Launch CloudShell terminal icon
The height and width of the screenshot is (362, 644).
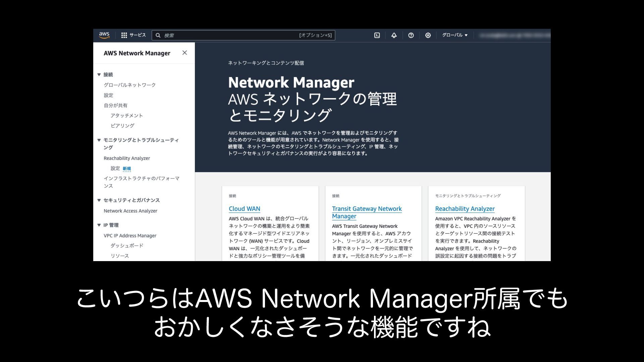click(377, 35)
